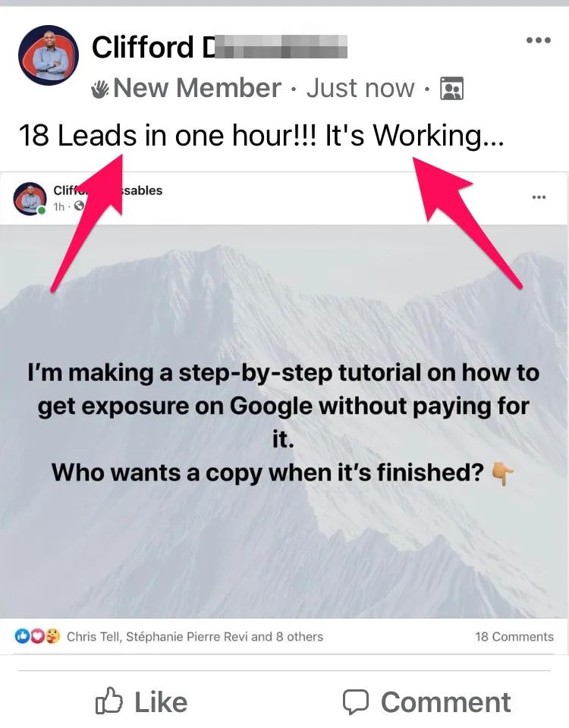Open the 18 Comments link

514,636
